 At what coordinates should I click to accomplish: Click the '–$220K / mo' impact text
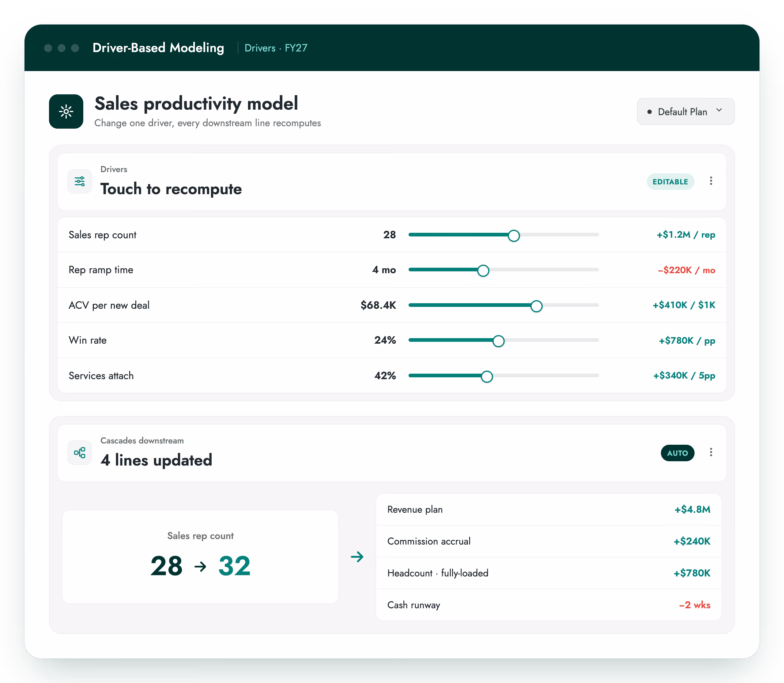tap(686, 270)
